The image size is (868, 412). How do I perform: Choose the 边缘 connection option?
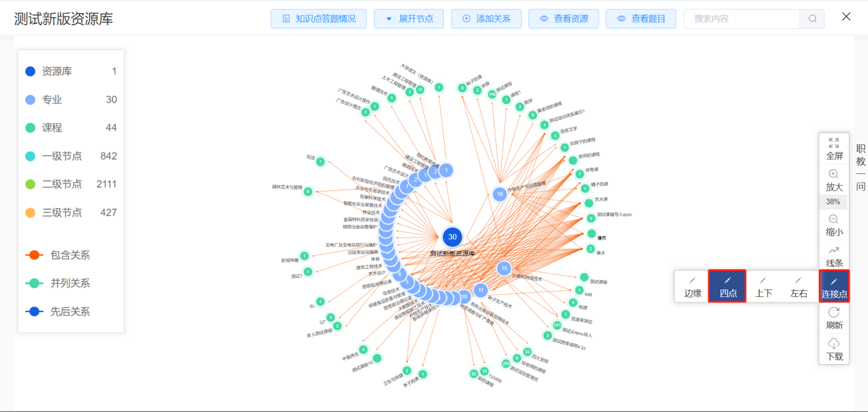click(693, 286)
